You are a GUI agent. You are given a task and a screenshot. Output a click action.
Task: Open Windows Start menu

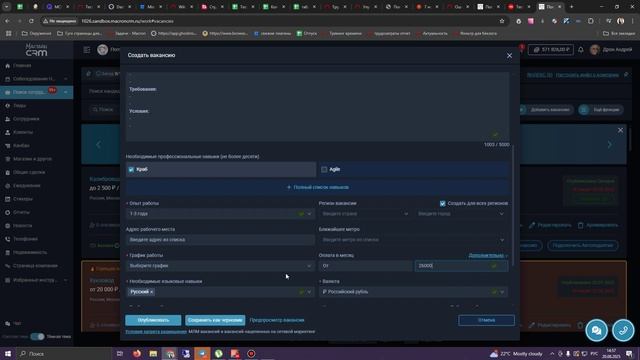click(7, 353)
